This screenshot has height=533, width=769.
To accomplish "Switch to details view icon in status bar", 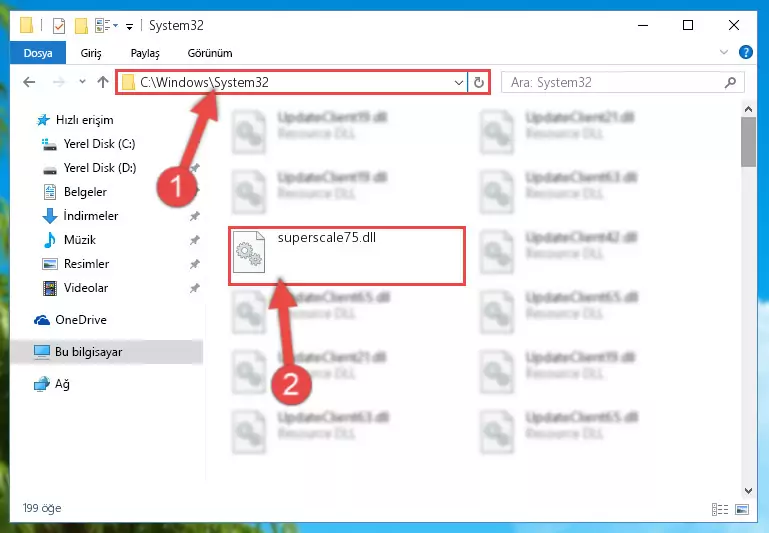I will pyautogui.click(x=719, y=509).
